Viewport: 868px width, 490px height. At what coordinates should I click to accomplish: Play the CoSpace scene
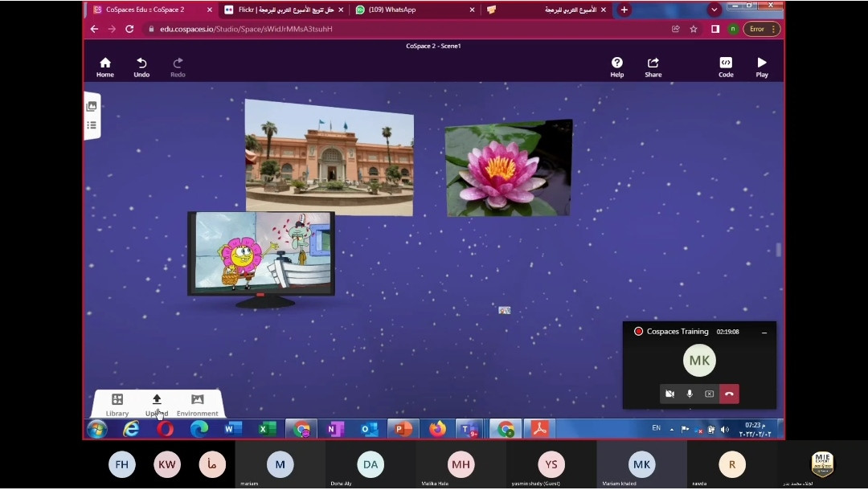(x=762, y=67)
